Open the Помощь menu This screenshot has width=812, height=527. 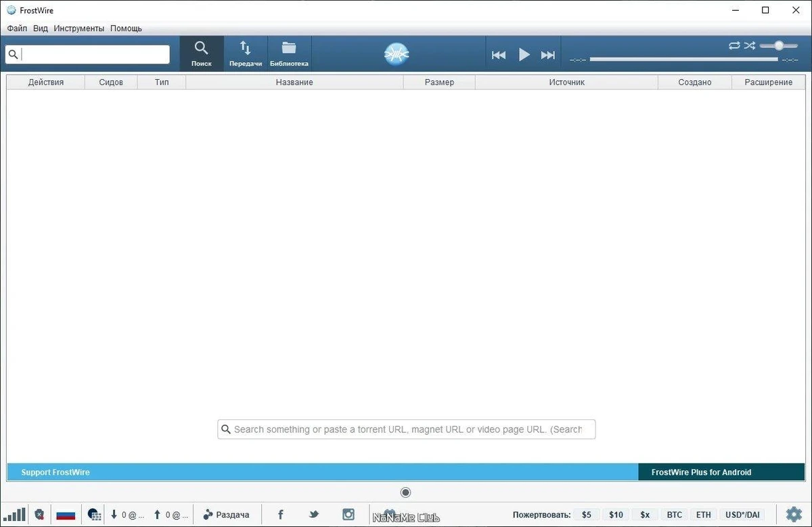coord(126,28)
